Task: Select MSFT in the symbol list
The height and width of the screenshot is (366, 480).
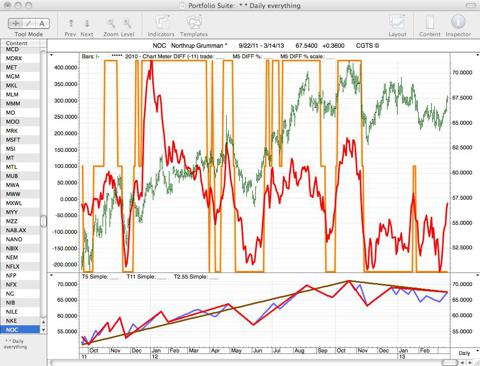Action: [x=20, y=140]
